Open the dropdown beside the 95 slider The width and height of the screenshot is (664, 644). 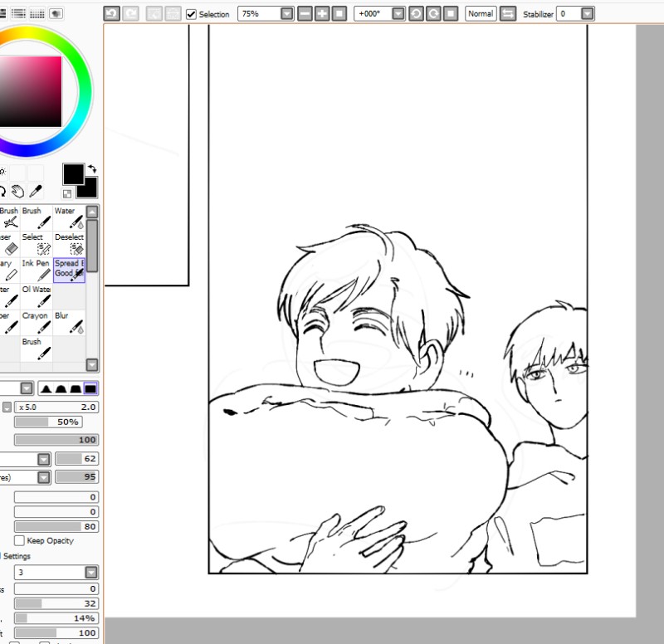[44, 477]
